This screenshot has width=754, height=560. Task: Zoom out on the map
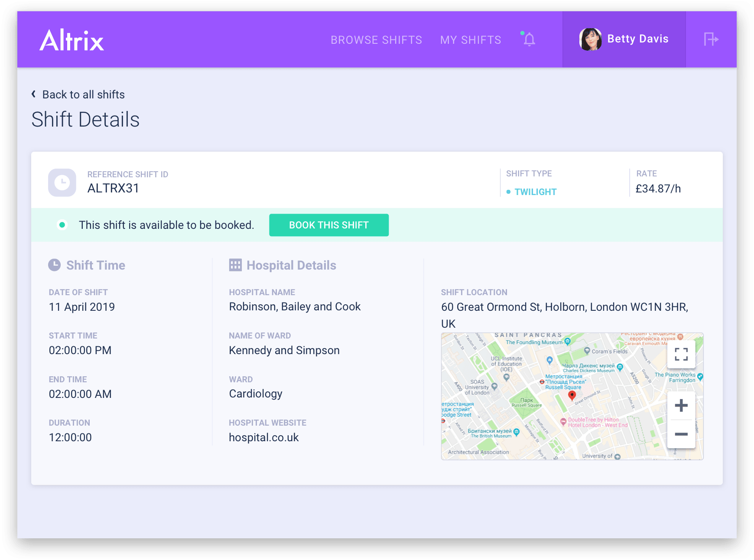pos(681,434)
